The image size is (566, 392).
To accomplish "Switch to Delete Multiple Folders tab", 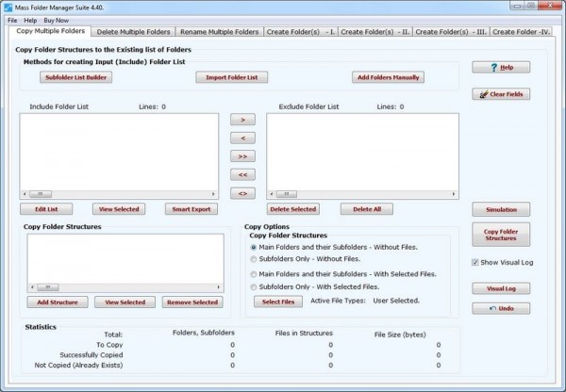I will click(133, 32).
